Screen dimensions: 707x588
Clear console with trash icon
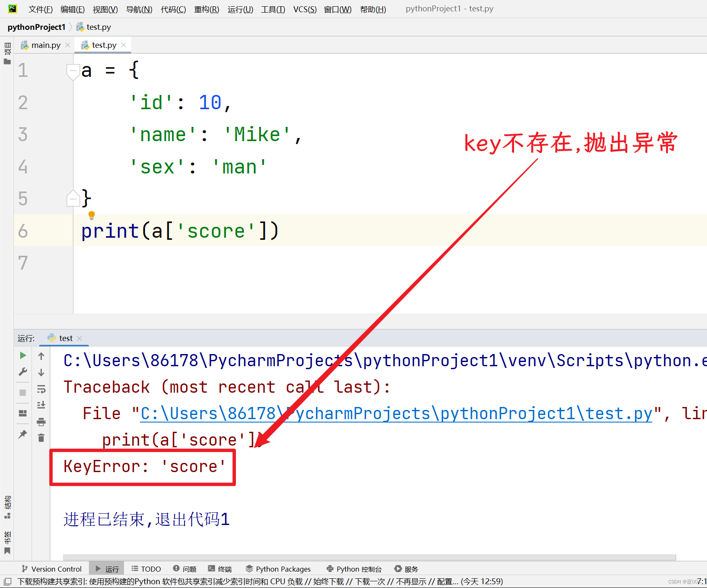click(x=41, y=438)
